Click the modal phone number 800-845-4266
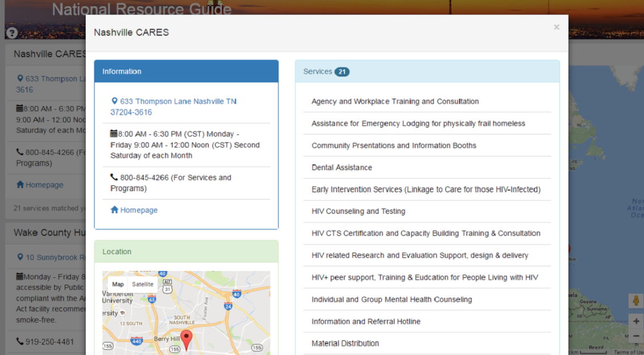Image resolution: width=644 pixels, height=355 pixels. point(144,177)
